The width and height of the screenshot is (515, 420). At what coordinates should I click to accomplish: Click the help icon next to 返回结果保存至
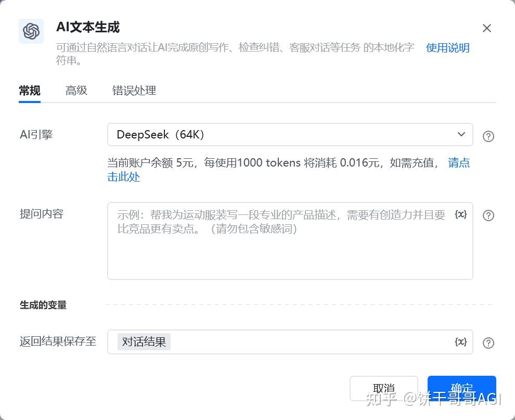(488, 343)
